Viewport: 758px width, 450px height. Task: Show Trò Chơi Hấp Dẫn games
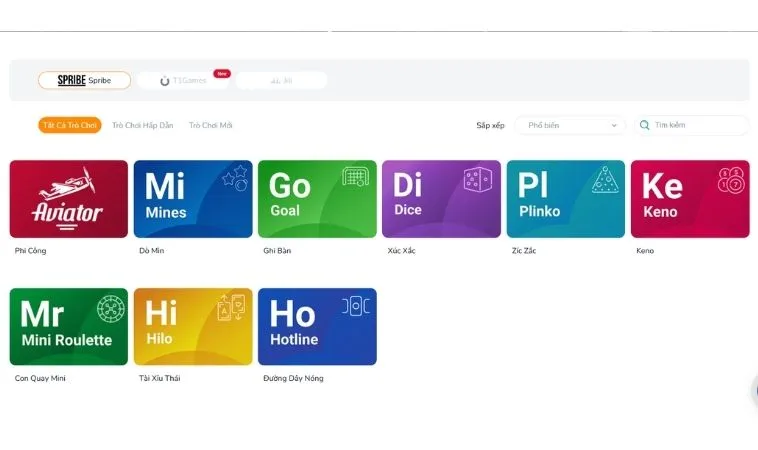click(x=142, y=126)
